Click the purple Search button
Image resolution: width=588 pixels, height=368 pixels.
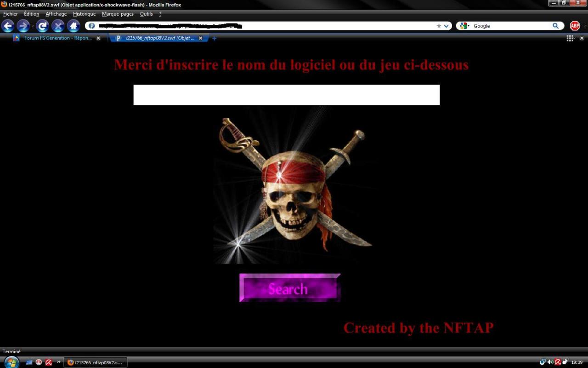point(289,288)
